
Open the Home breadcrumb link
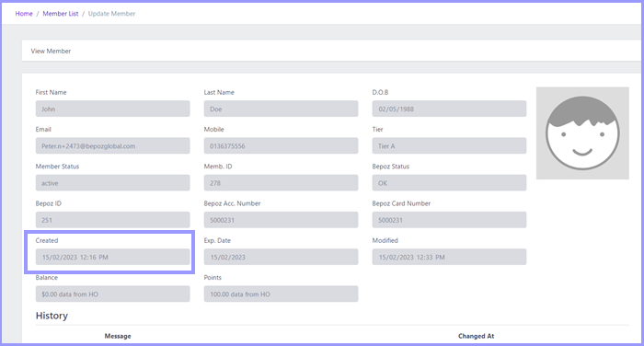[24, 14]
